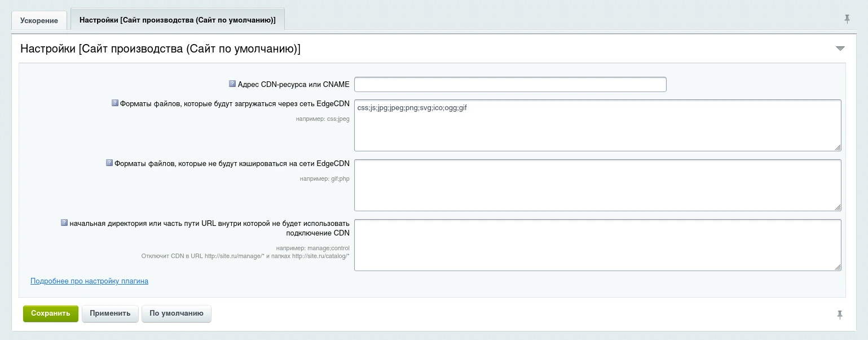Screen dimensions: 868x340
Task: Click help icon beside 'начальная директория' label
Action: pyautogui.click(x=64, y=223)
